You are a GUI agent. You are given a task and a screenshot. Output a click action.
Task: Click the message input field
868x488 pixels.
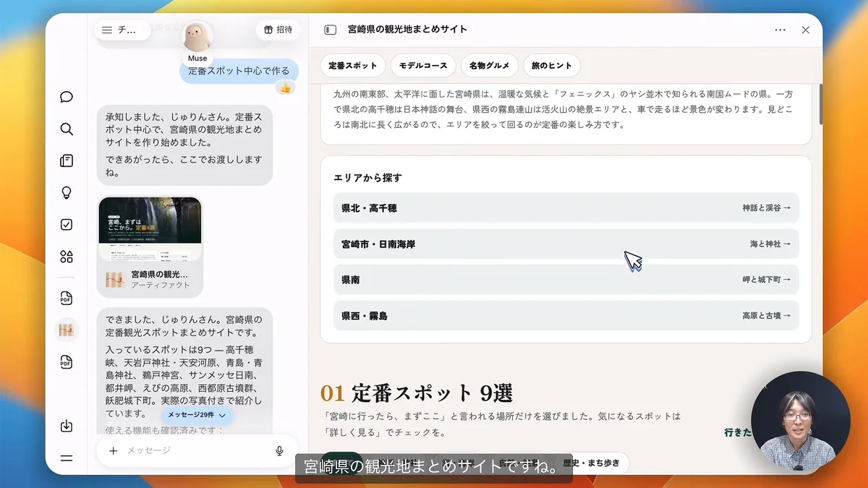tap(197, 450)
